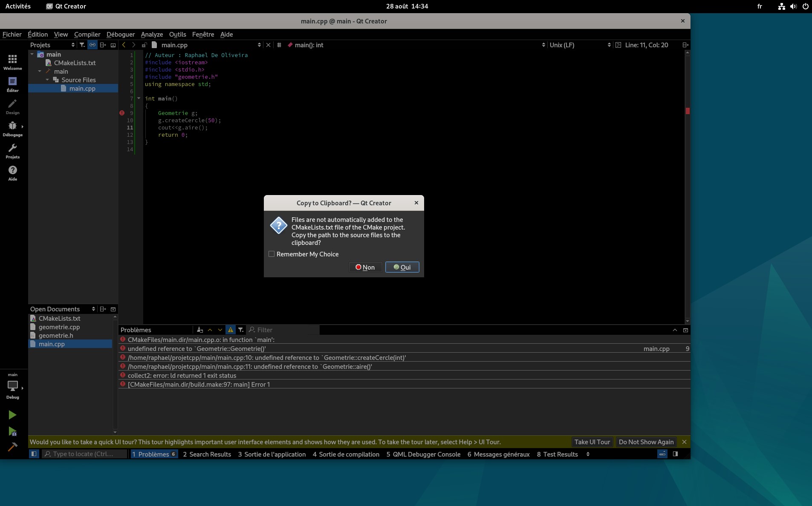
Task: Open the Welcome mode
Action: [13, 62]
